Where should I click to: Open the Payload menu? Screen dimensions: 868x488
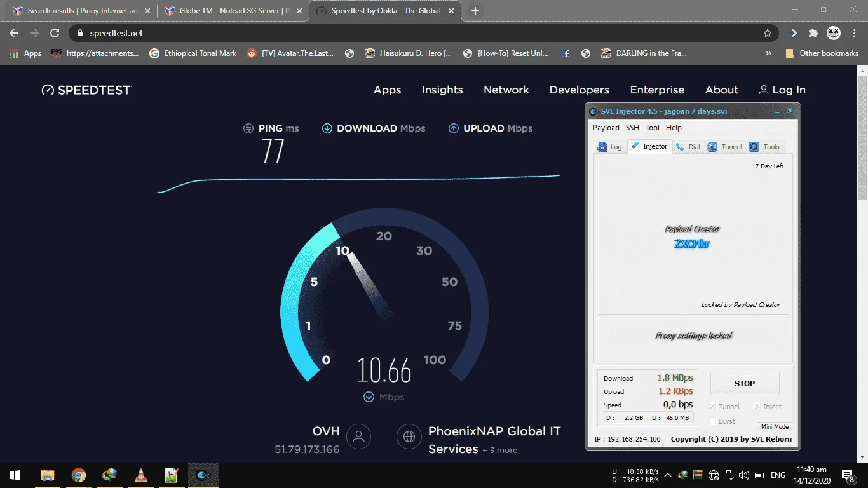click(x=606, y=128)
